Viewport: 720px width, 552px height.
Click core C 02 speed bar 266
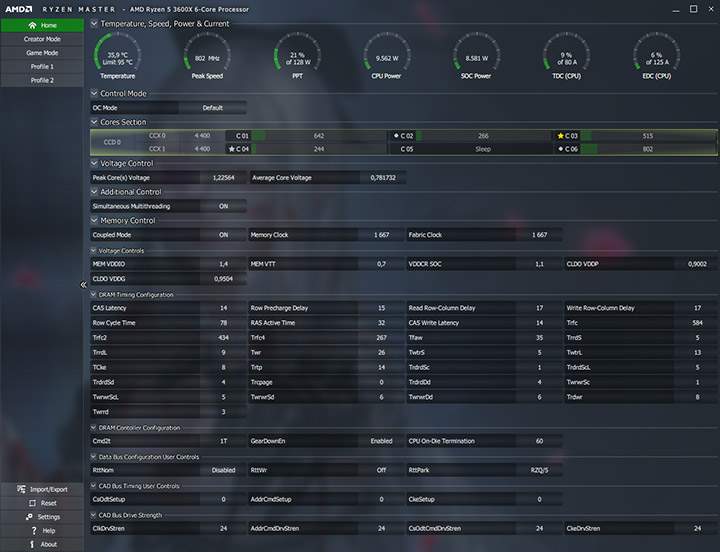(x=484, y=136)
